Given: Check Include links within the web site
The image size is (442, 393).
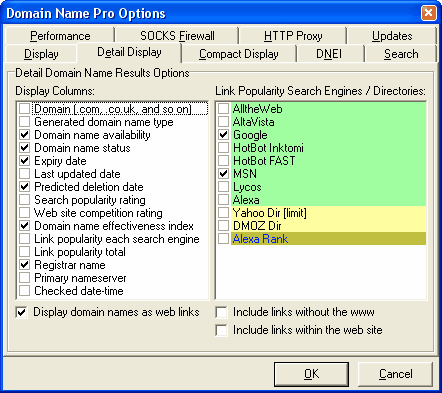Looking at the screenshot, I should [222, 330].
